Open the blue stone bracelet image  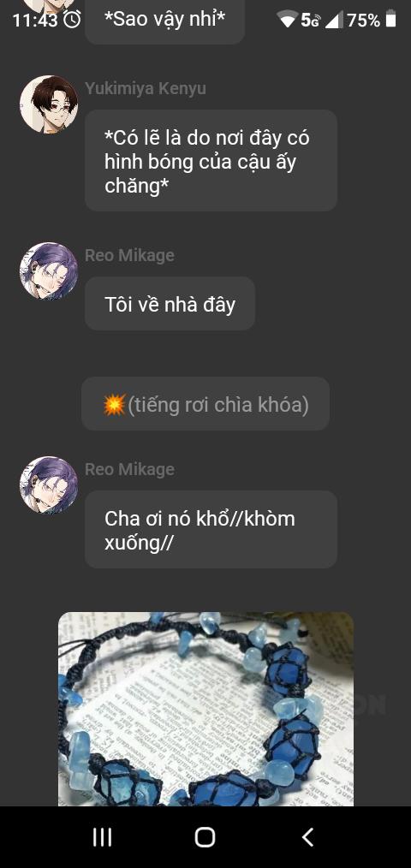click(205, 709)
